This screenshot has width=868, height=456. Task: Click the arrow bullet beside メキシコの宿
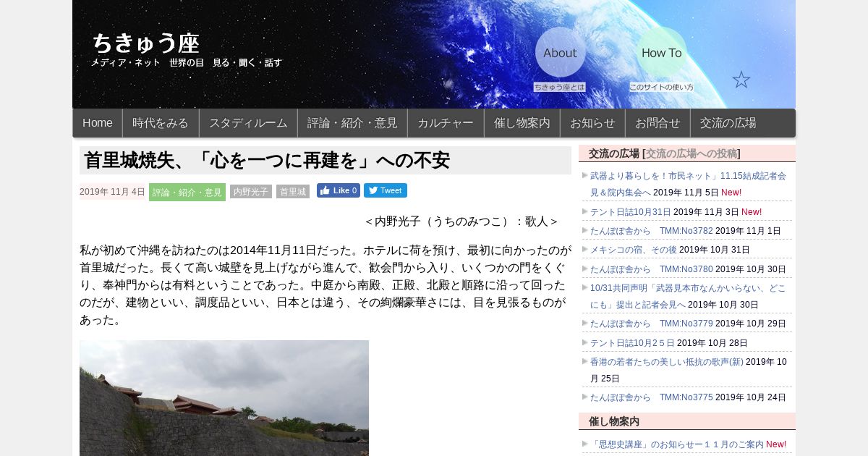point(584,249)
